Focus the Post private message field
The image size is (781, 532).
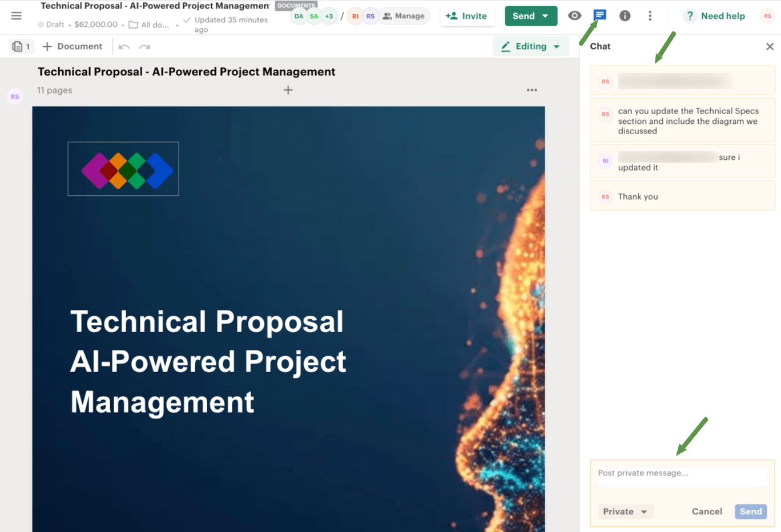[682, 477]
